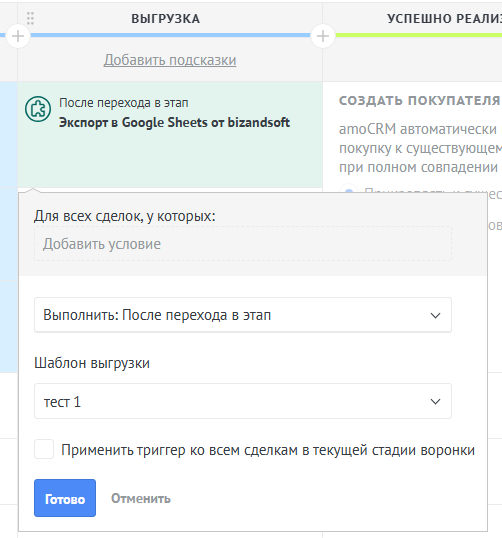The width and height of the screenshot is (502, 538).
Task: Add a stage after ВЫГРУЗКА with plus icon
Action: pyautogui.click(x=322, y=36)
